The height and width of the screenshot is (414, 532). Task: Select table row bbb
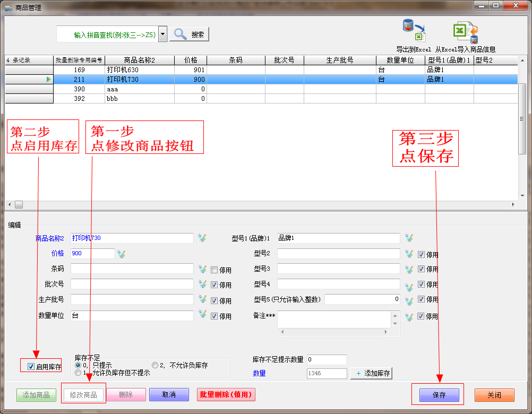261,99
